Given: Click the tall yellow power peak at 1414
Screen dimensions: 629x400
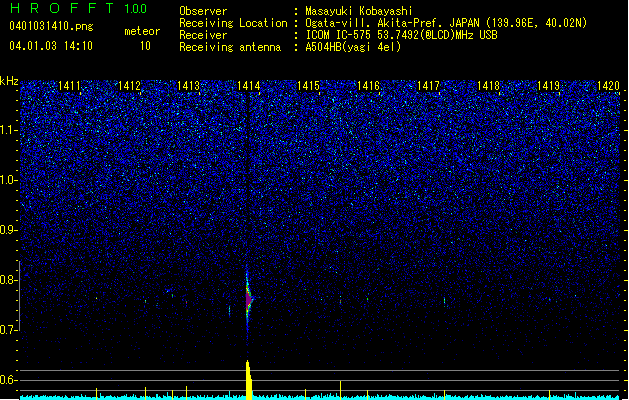Looking at the screenshot, I should tap(249, 379).
